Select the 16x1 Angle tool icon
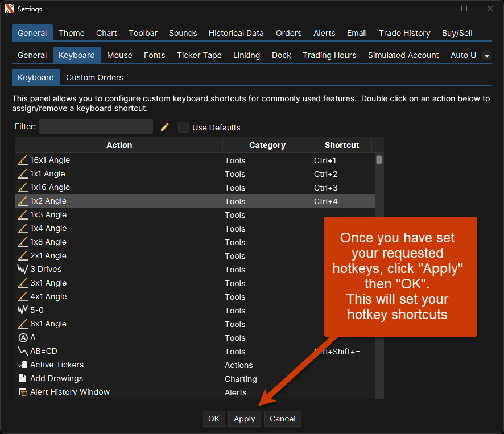Screen dimensions: 504x434 pos(23,160)
